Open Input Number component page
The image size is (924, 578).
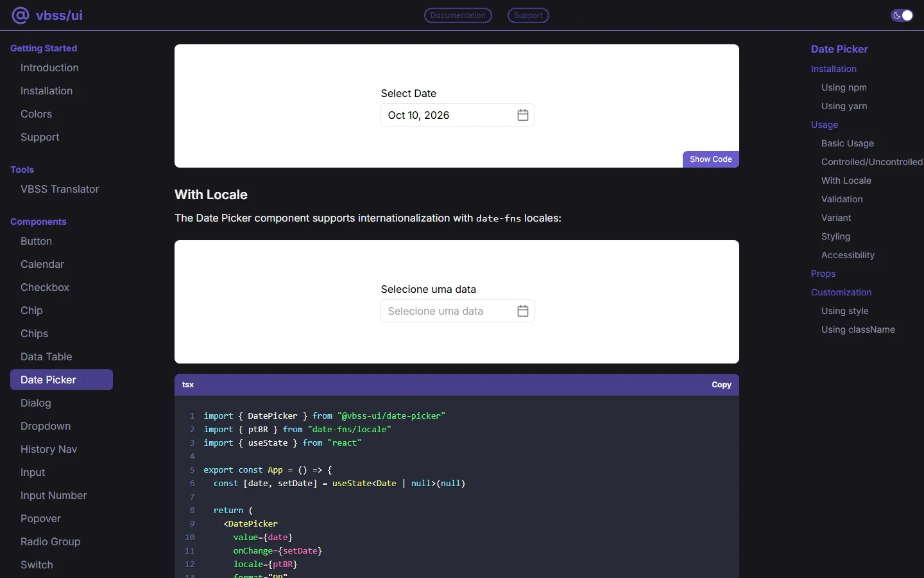[x=53, y=495]
